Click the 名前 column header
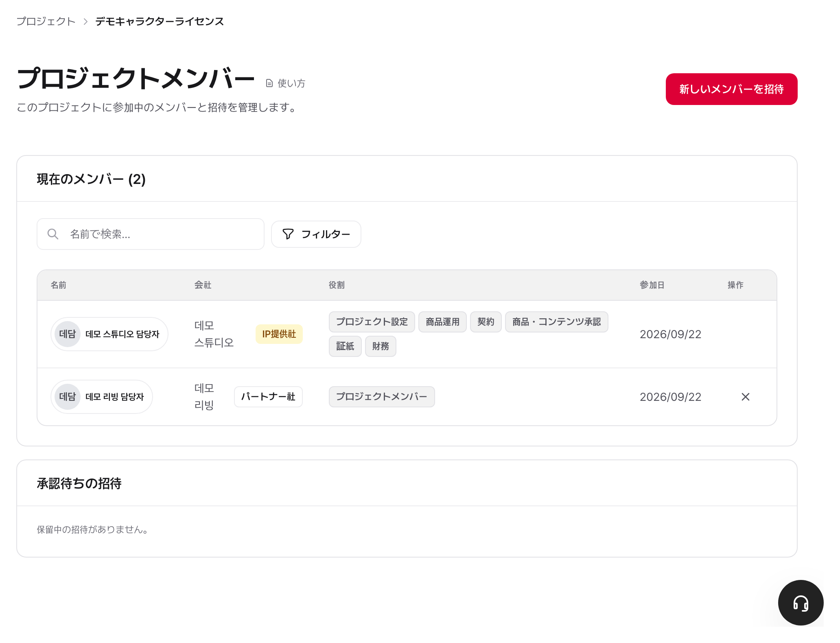 point(59,285)
